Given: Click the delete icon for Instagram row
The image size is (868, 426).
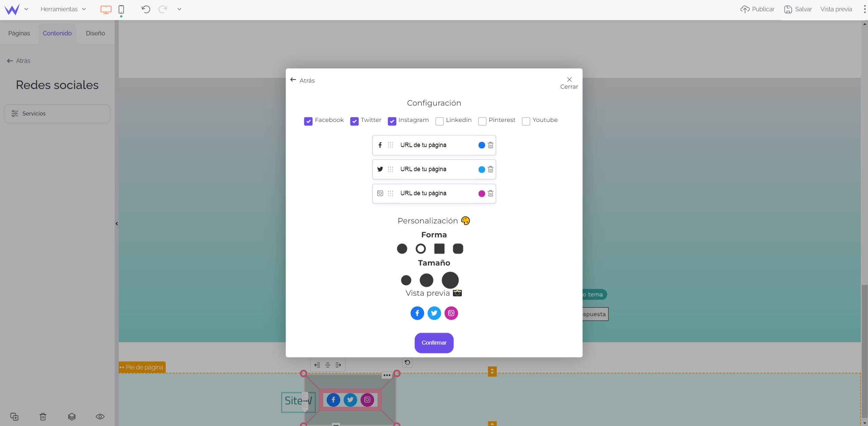Looking at the screenshot, I should (490, 193).
